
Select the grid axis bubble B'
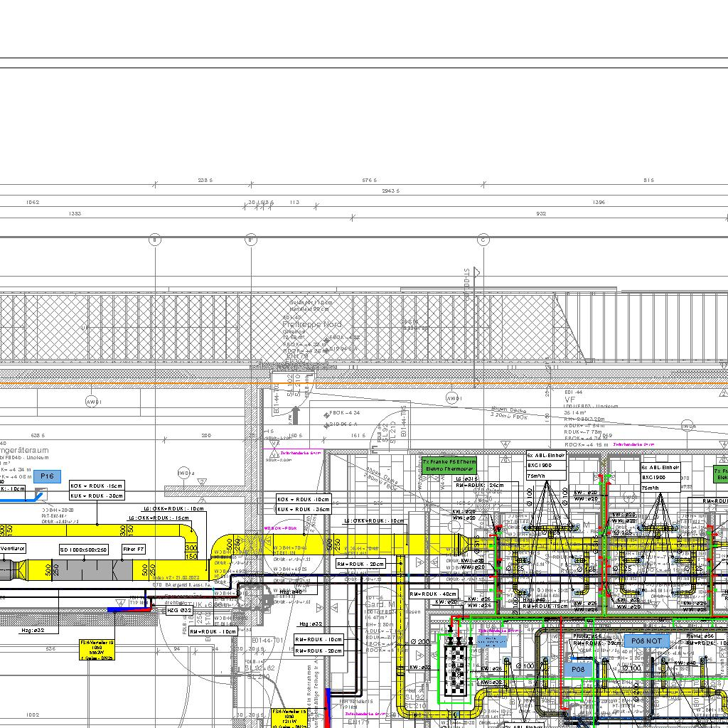click(250, 240)
